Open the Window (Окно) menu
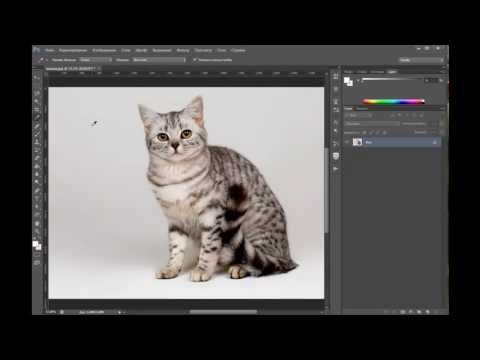 click(222, 50)
